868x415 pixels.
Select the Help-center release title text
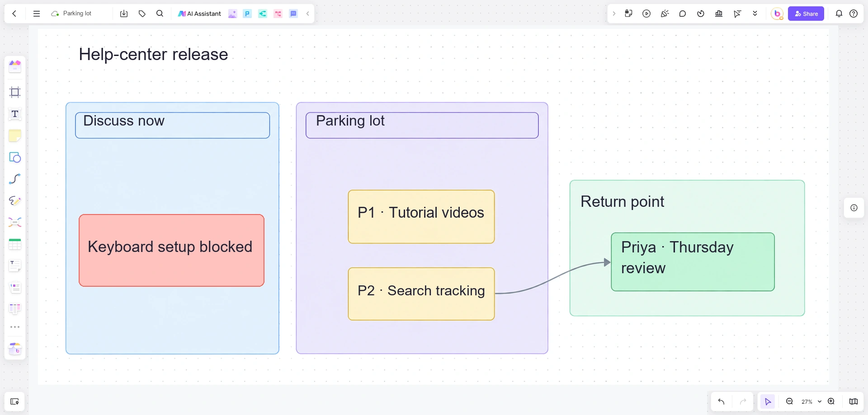[153, 54]
